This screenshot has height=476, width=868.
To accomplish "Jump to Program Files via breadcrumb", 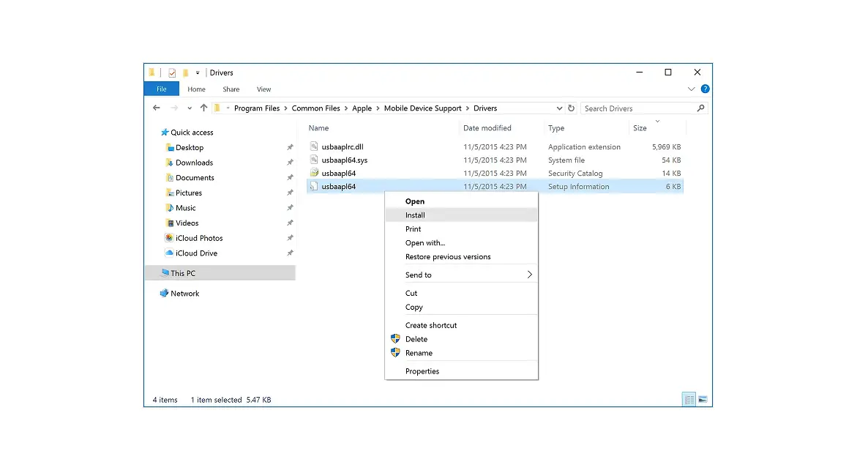I will click(x=257, y=108).
